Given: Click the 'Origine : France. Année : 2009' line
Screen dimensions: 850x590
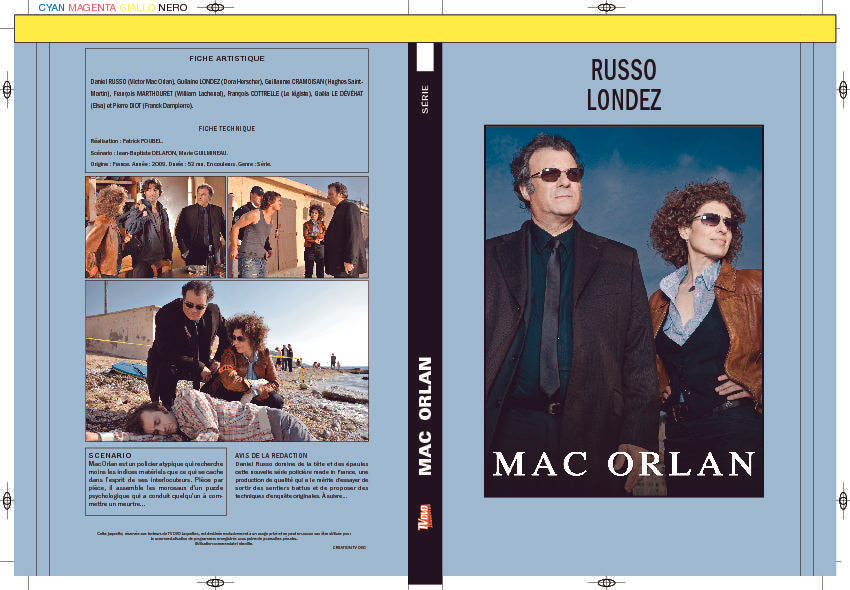Looking at the screenshot, I should click(x=181, y=164).
